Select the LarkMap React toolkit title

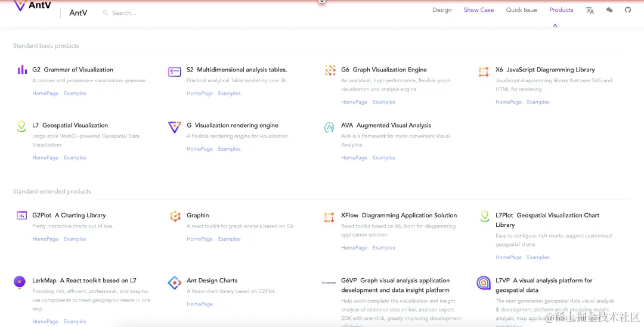tap(84, 280)
